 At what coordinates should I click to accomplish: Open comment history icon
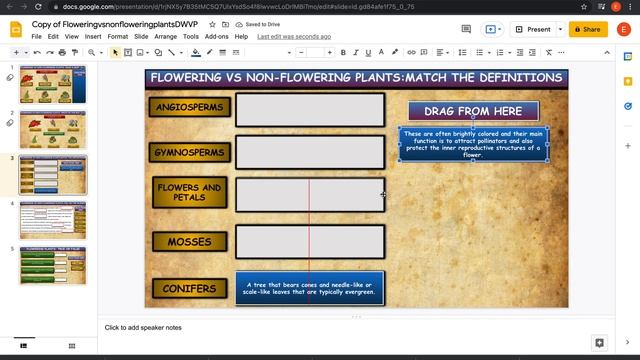(x=466, y=29)
